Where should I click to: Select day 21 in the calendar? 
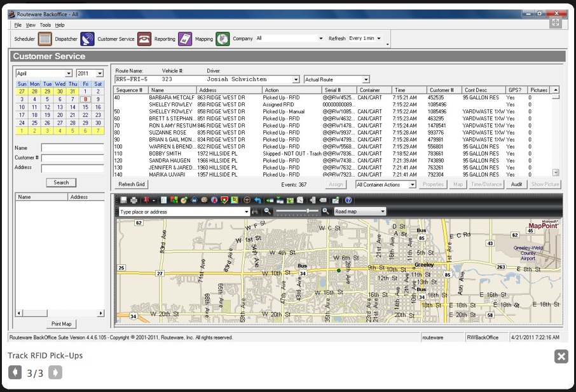[72, 115]
